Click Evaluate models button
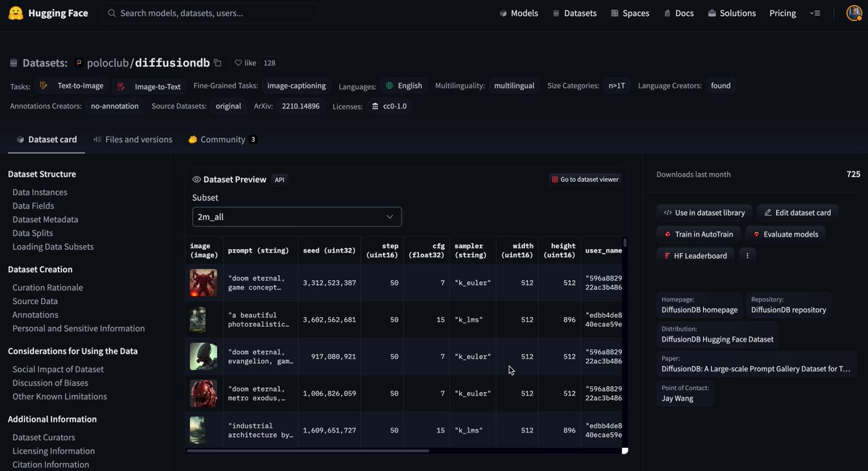 786,234
